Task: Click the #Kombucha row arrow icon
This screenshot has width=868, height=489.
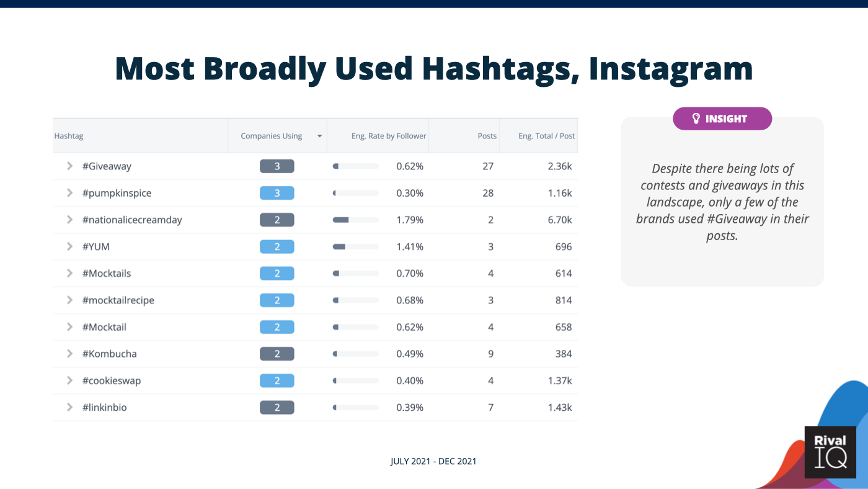Action: tap(70, 354)
